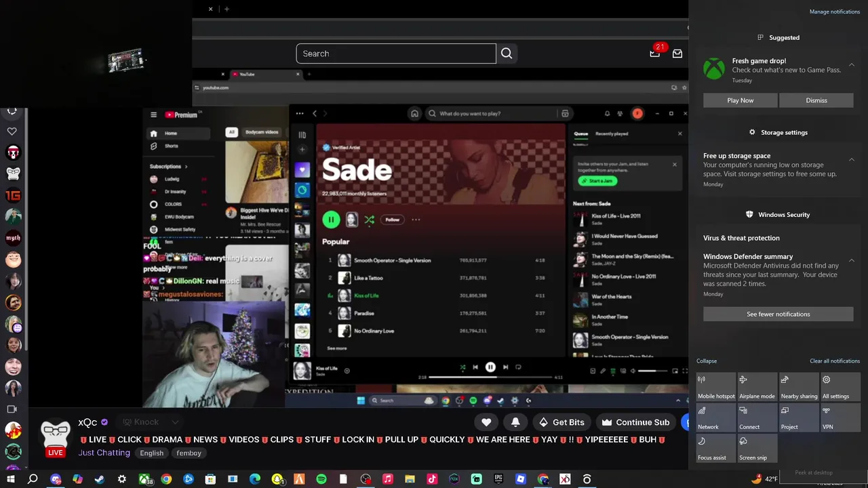The width and height of the screenshot is (868, 488).
Task: Open the All settings quick action tile
Action: coord(840,386)
